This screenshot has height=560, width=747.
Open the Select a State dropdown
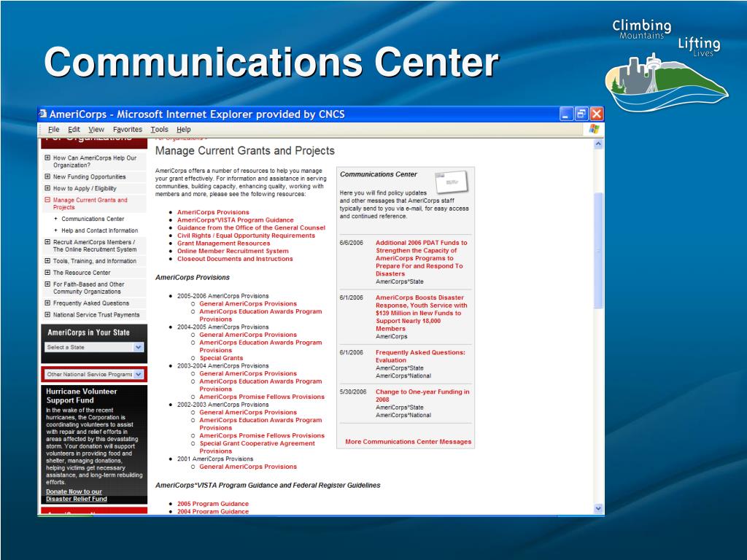[x=94, y=347]
